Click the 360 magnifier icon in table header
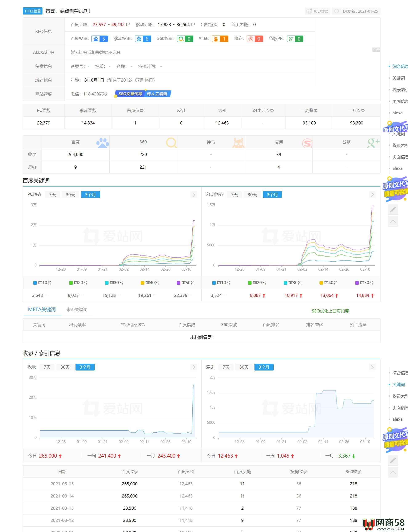 171,143
